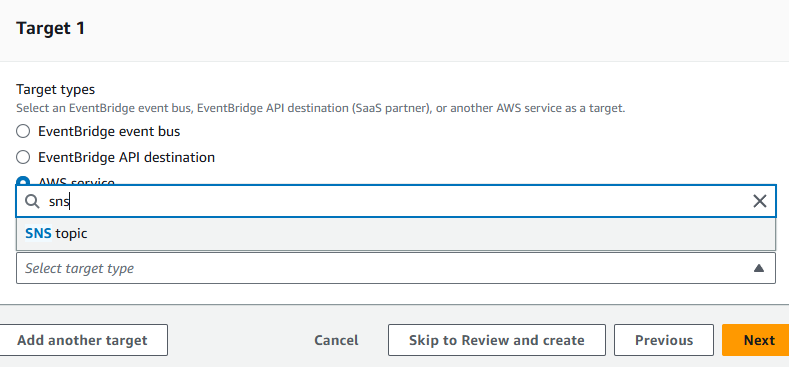789x367 pixels.
Task: Click into the sns search input field
Action: coord(396,201)
